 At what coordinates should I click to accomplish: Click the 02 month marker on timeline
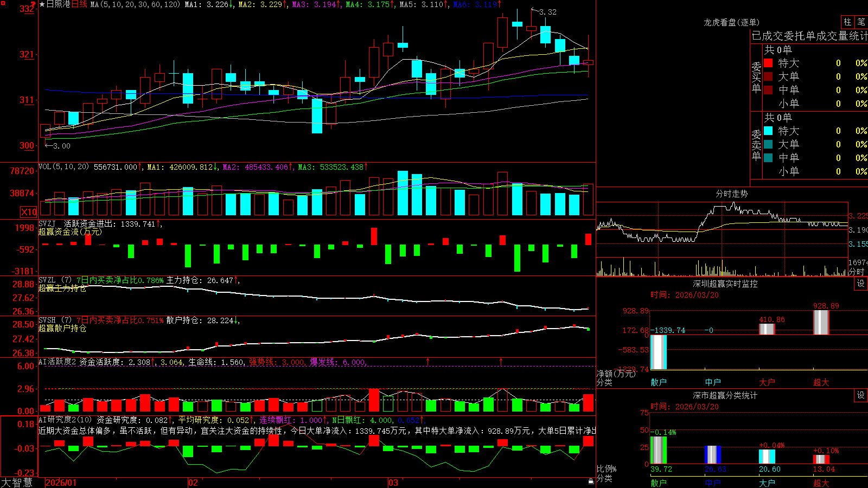pyautogui.click(x=193, y=482)
